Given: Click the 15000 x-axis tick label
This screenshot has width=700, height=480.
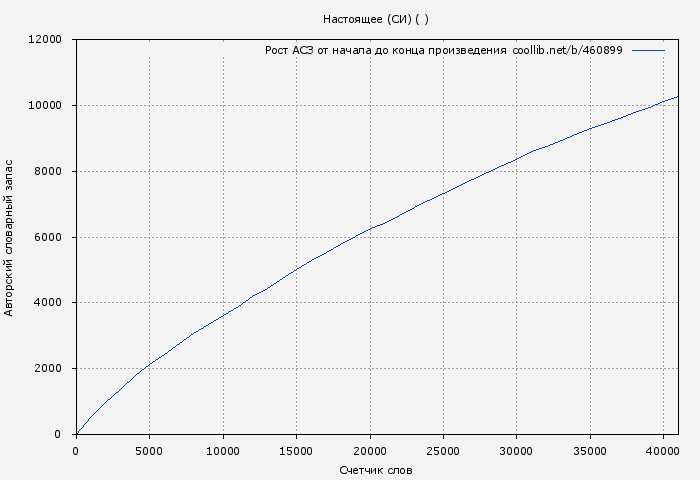Looking at the screenshot, I should (296, 451).
